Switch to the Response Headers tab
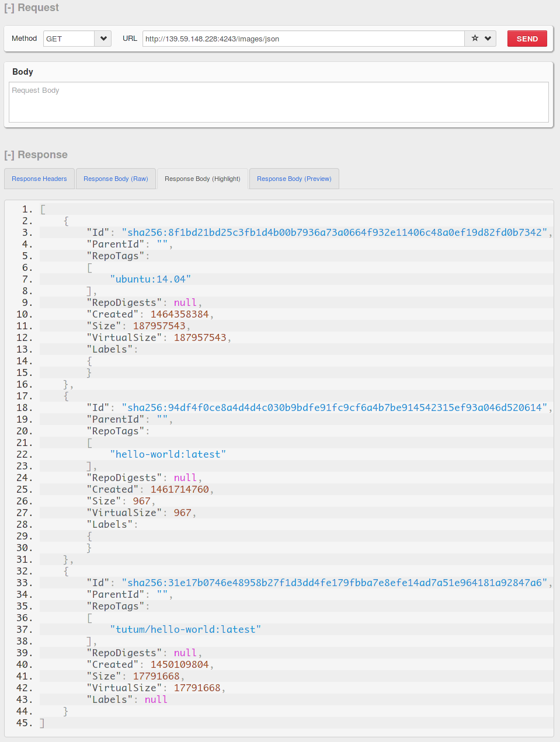The width and height of the screenshot is (560, 742). point(39,179)
